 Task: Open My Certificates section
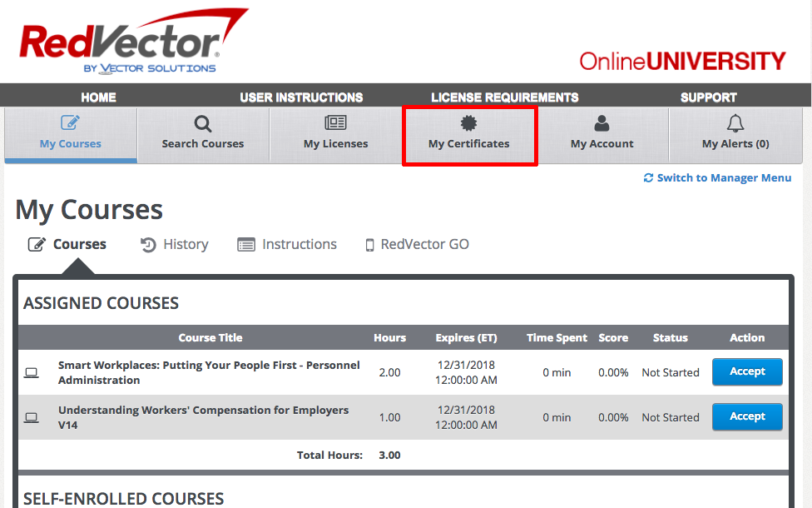[x=469, y=133]
